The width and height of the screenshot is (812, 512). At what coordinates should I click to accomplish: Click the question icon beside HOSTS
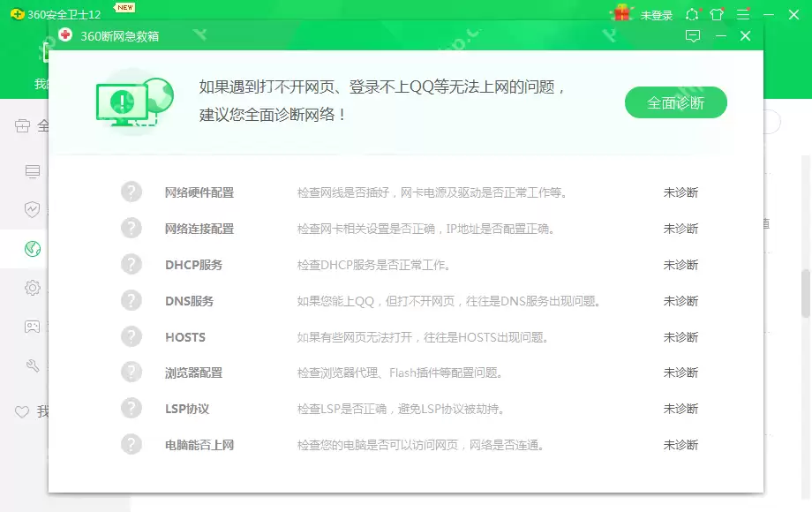(132, 336)
